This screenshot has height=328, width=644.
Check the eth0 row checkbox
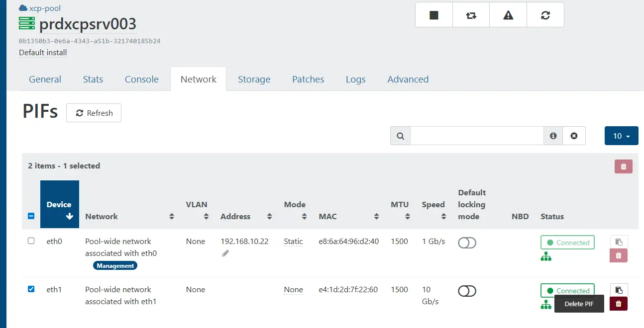(31, 241)
